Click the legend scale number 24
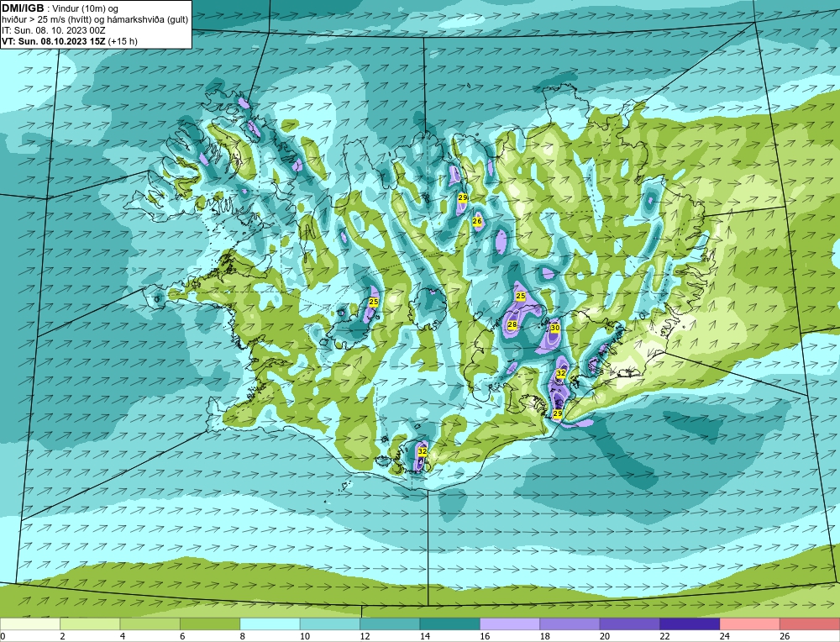 click(725, 637)
